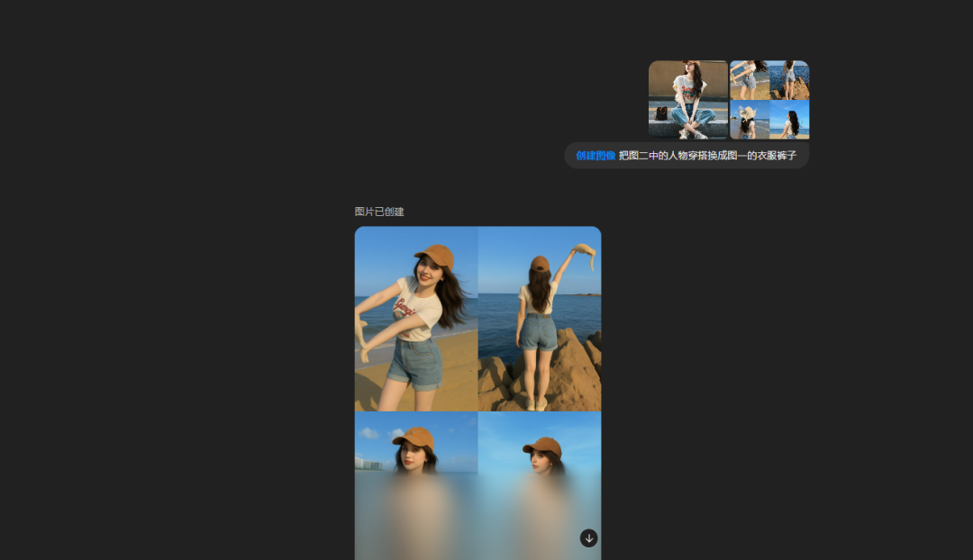The width and height of the screenshot is (973, 560).
Task: Click the 图片已创建 status text
Action: (379, 212)
